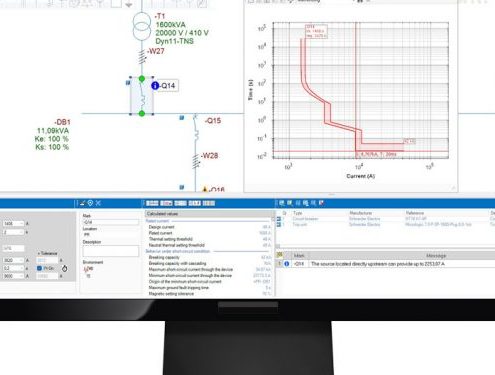
Task: Click the Message column header
Action: coord(436,256)
